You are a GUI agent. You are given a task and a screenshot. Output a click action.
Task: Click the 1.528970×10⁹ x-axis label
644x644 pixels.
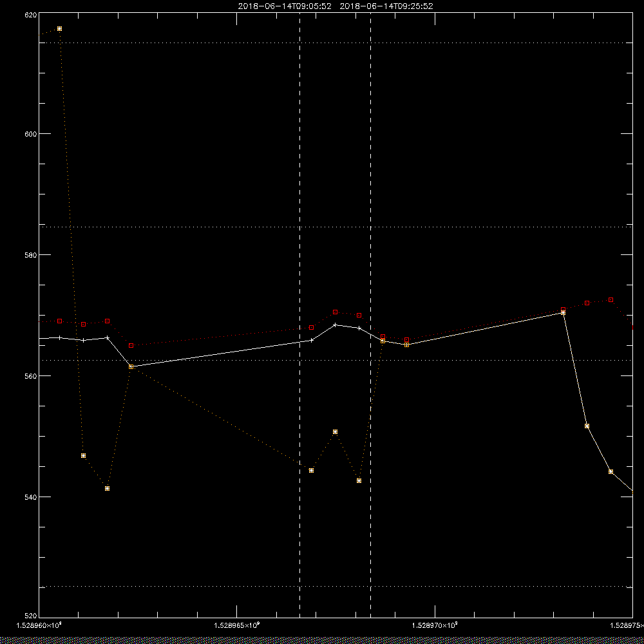pyautogui.click(x=435, y=625)
